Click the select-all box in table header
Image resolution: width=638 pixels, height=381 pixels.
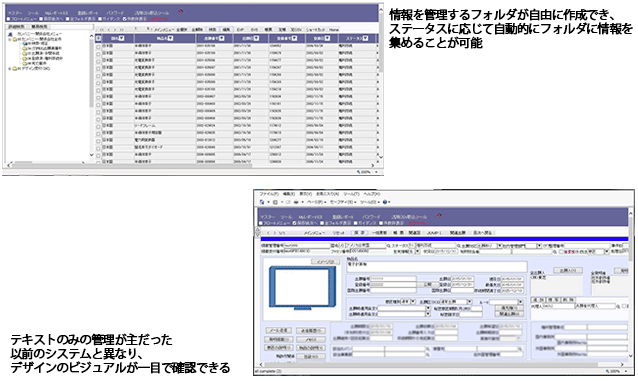coord(98,39)
